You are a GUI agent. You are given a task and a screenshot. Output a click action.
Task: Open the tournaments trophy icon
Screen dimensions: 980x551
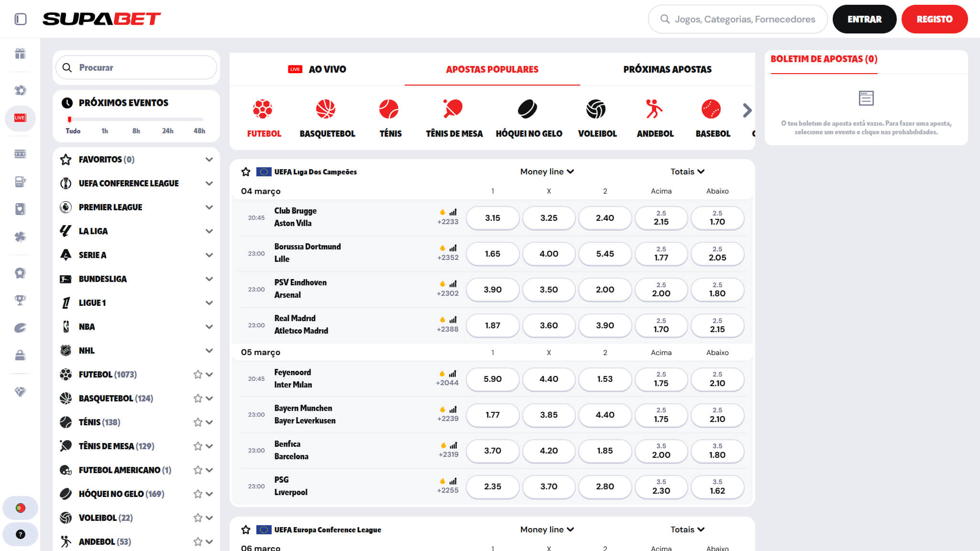20,300
